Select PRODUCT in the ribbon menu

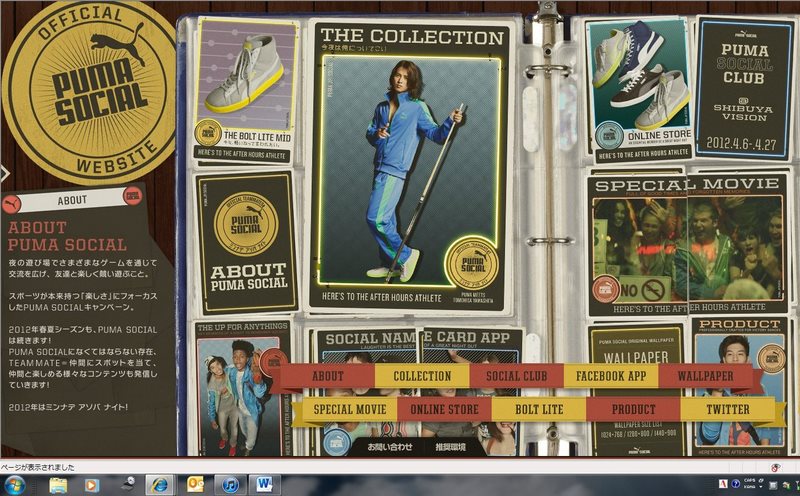click(x=633, y=409)
